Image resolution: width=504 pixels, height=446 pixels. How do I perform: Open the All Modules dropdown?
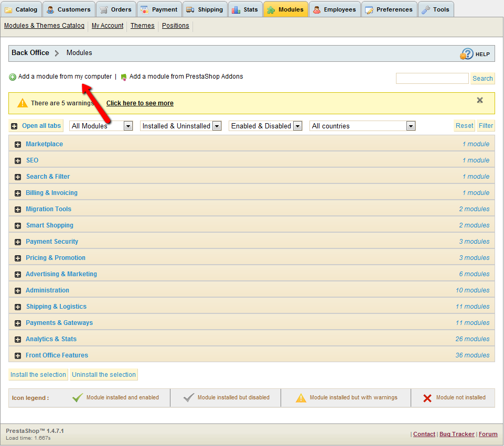[101, 126]
